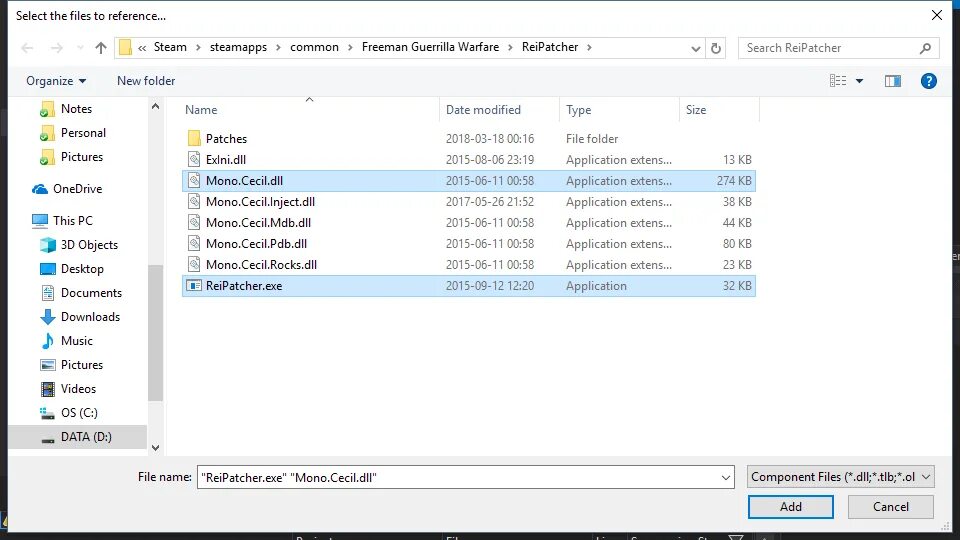Screen dimensions: 960x540
Task: Navigate to Freeman Guerrilla Warfare breadcrumb
Action: click(430, 47)
